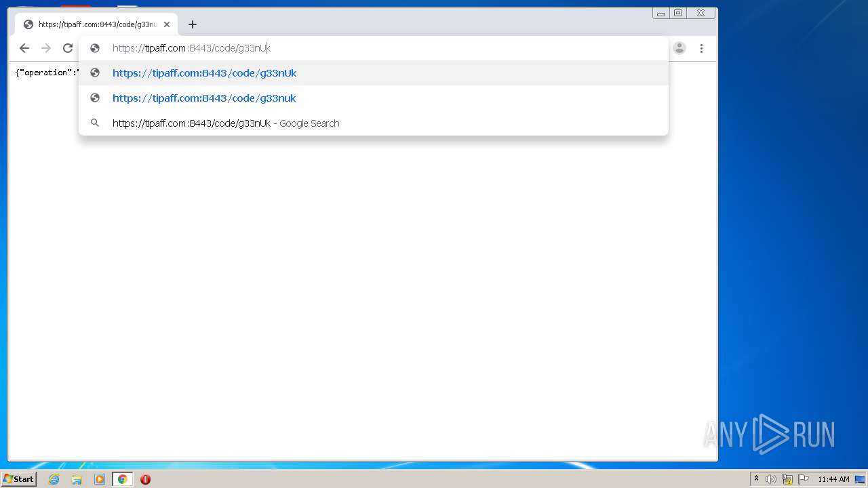868x488 pixels.
Task: Click the globe icon in address bar
Action: tap(95, 48)
